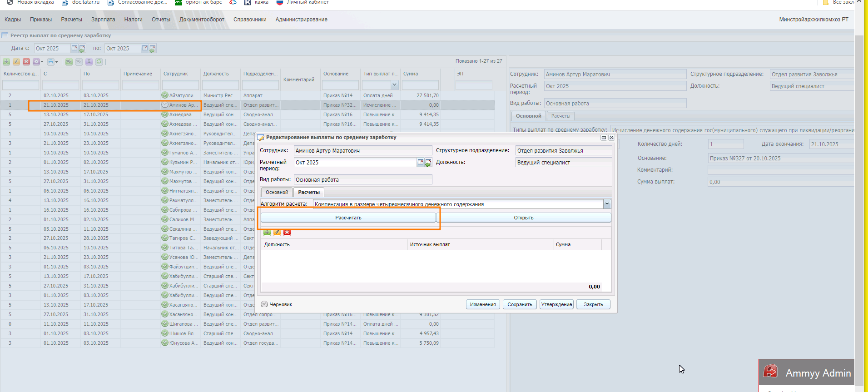Click the green double-check approve icon
This screenshot has height=392, width=868.
click(69, 62)
